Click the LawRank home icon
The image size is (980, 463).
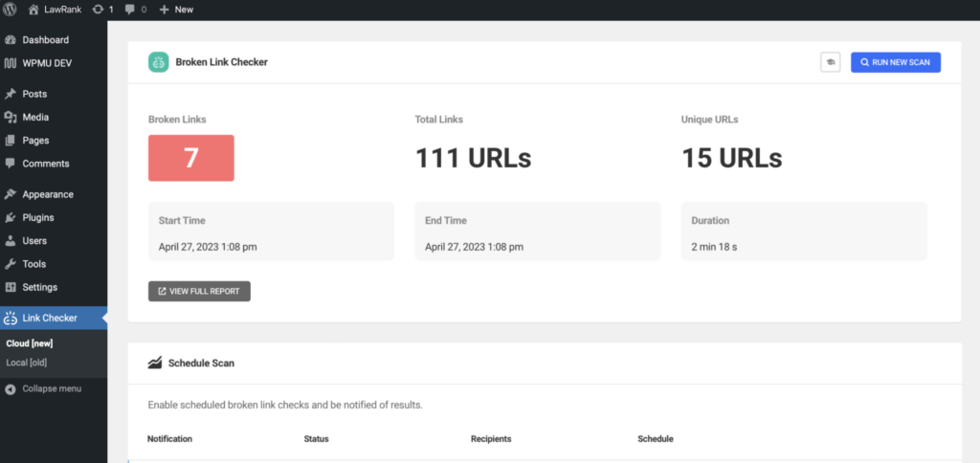tap(33, 10)
